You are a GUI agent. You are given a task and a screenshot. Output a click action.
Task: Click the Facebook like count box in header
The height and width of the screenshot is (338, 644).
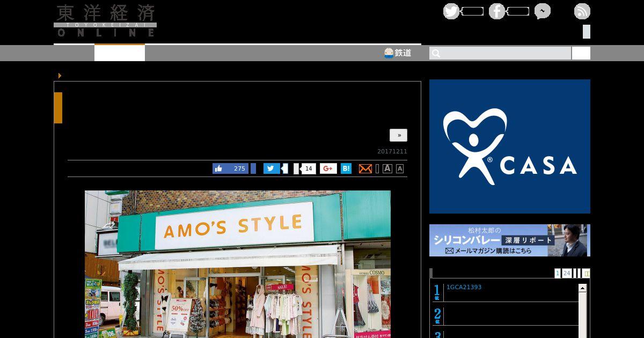click(x=518, y=11)
